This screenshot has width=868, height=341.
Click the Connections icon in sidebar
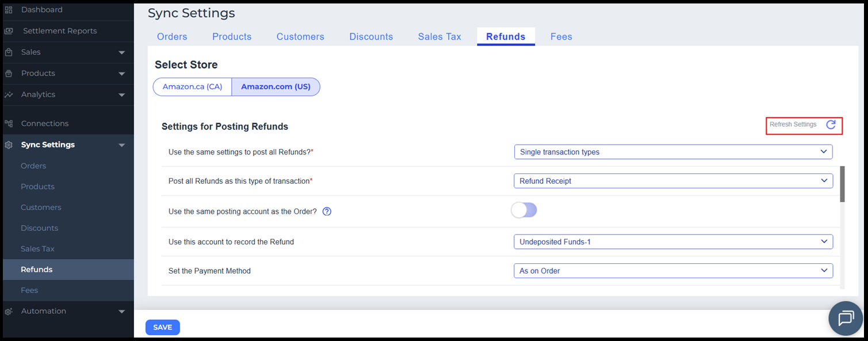click(x=9, y=123)
